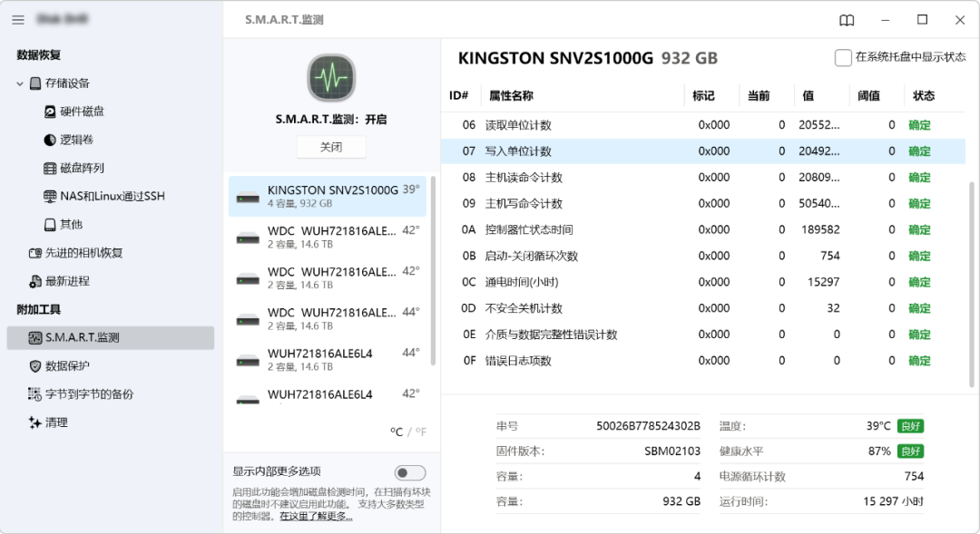The image size is (980, 534).
Task: Toggle the 显示内部更多选项 switch
Action: (410, 472)
